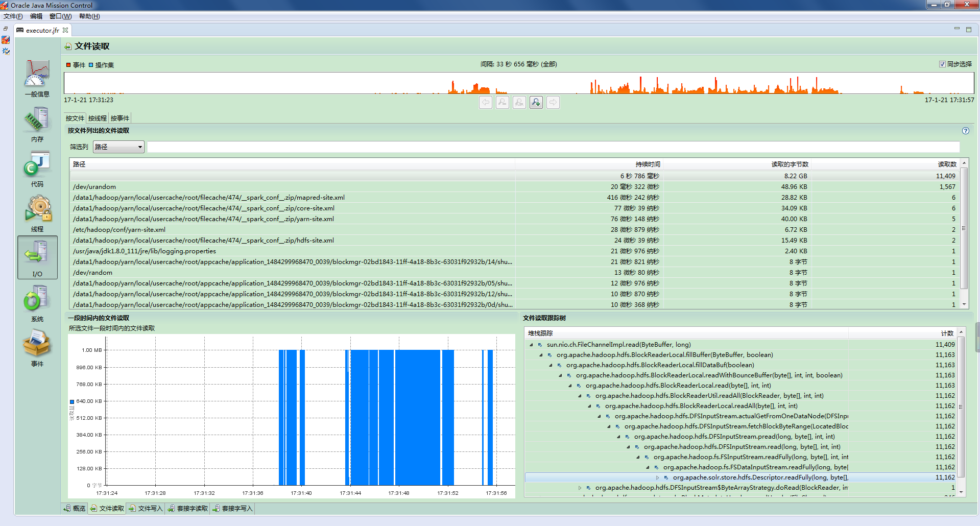The image size is (980, 526).
Task: Open the 筛选列 路径 dropdown
Action: [x=118, y=147]
